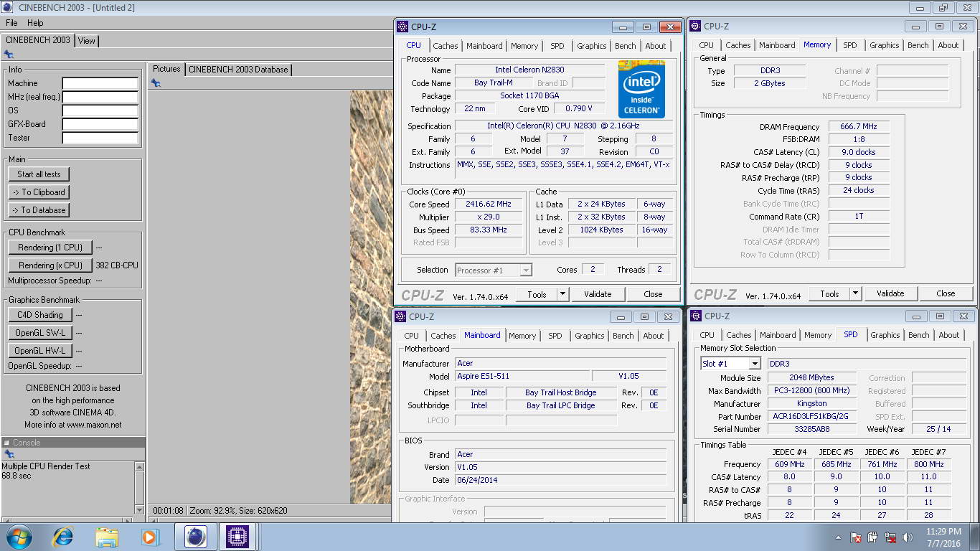Screen dimensions: 980x551
Task: Start the OpenGL SW-L test
Action: 39,333
